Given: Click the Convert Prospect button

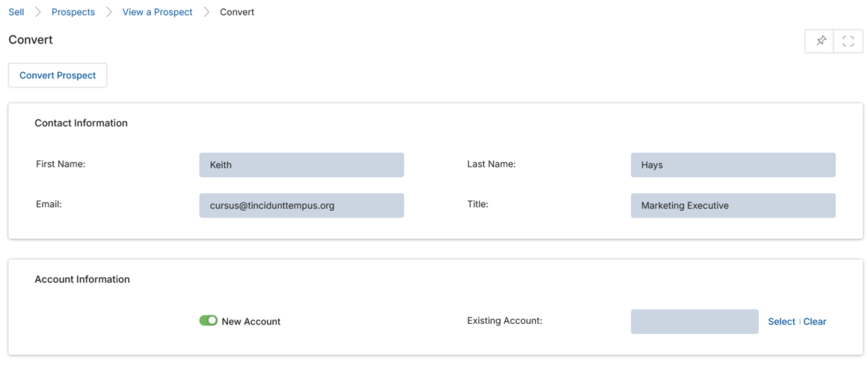Looking at the screenshot, I should tap(57, 75).
